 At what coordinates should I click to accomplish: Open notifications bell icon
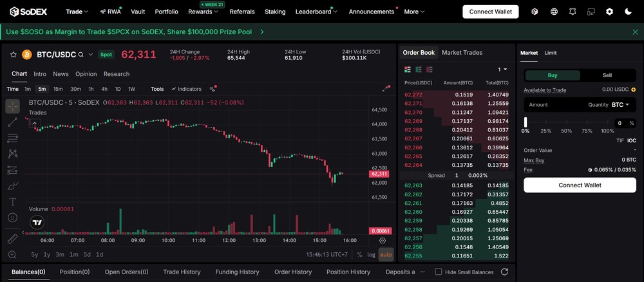tap(573, 12)
